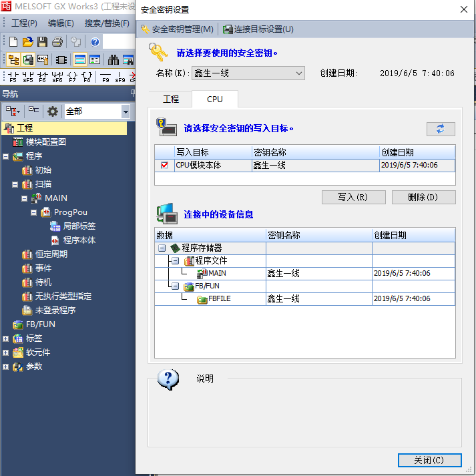Toggle the CPU模块本体 write target checkbox
Viewport: 476px width, 476px height.
[x=164, y=165]
